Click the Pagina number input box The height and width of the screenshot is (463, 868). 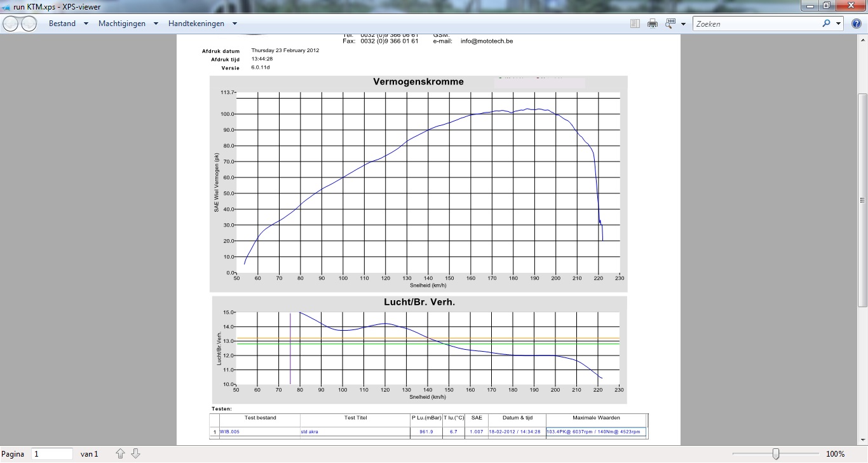click(52, 454)
